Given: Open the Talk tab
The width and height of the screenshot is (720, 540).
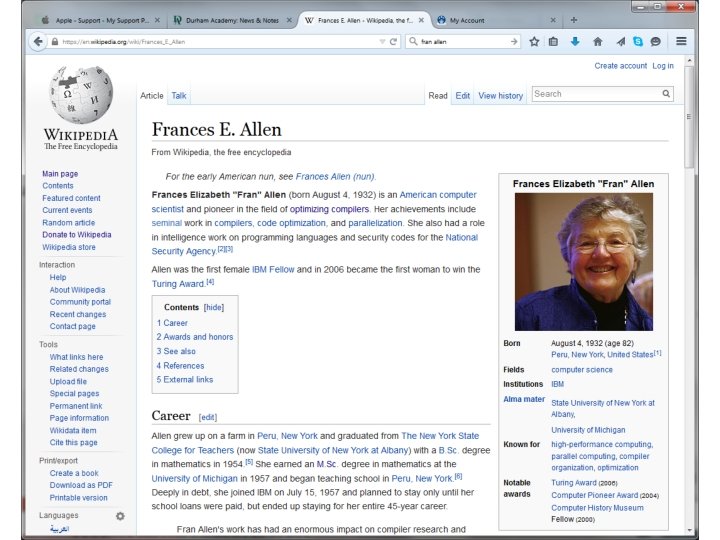Looking at the screenshot, I should (x=179, y=96).
